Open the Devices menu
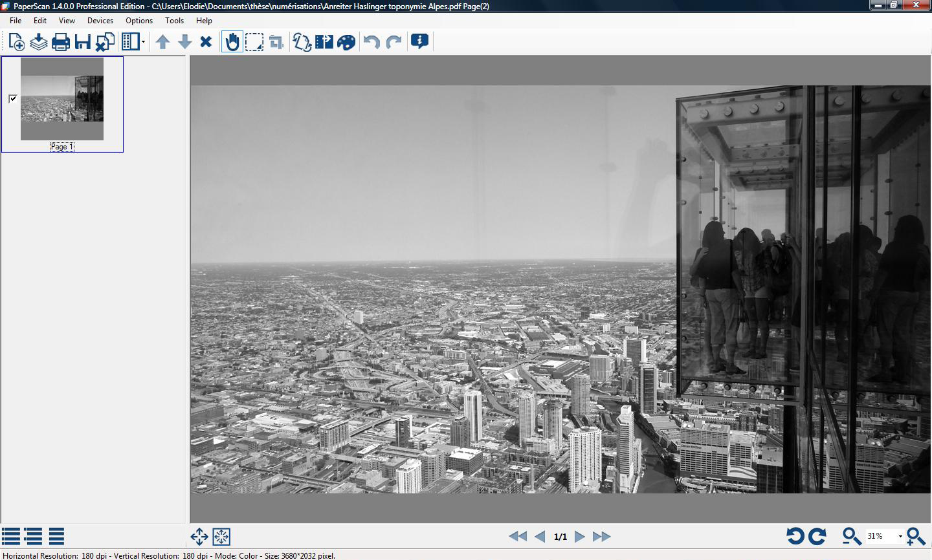The image size is (932, 560). [x=100, y=21]
